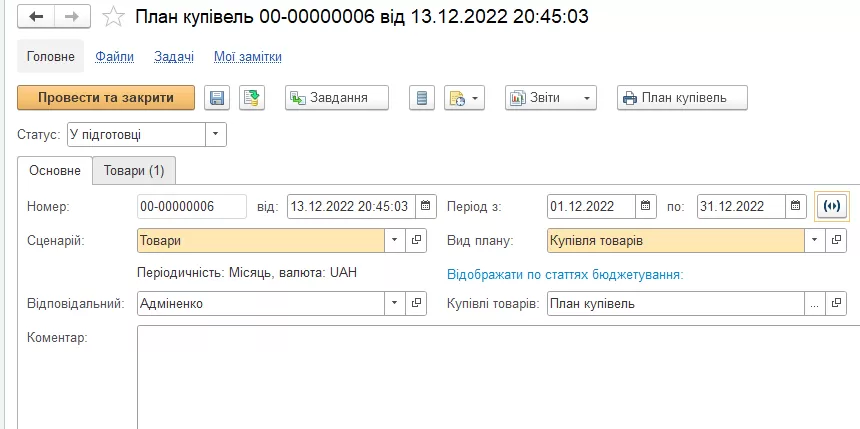Open calendar for period end 31.12.2022
This screenshot has height=429, width=860.
795,206
